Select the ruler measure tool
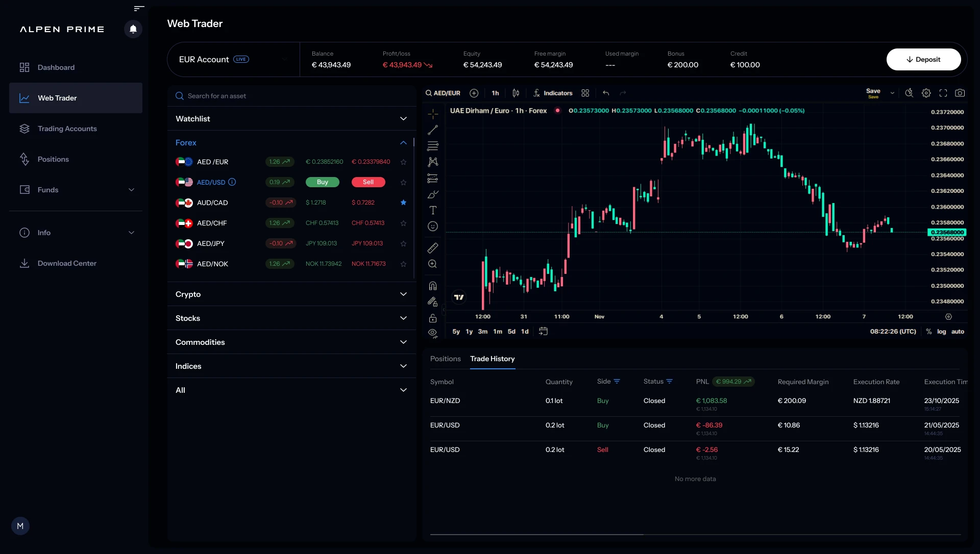Viewport: 980px width, 554px height. [x=433, y=248]
